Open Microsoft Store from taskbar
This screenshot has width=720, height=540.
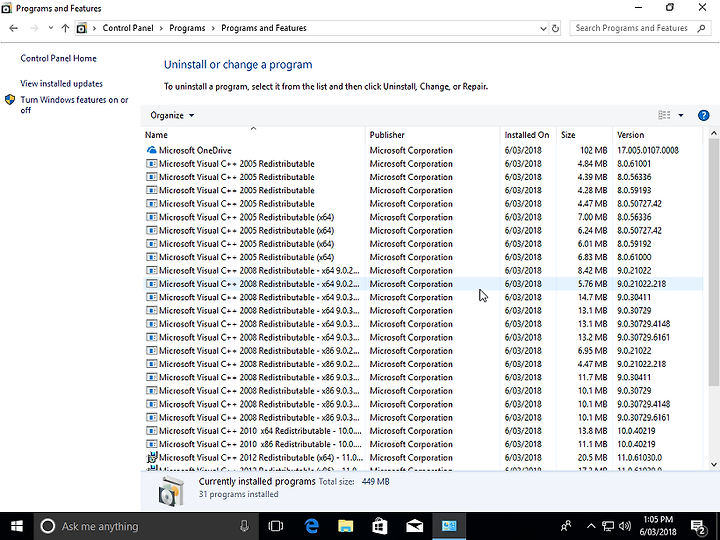coord(380,526)
